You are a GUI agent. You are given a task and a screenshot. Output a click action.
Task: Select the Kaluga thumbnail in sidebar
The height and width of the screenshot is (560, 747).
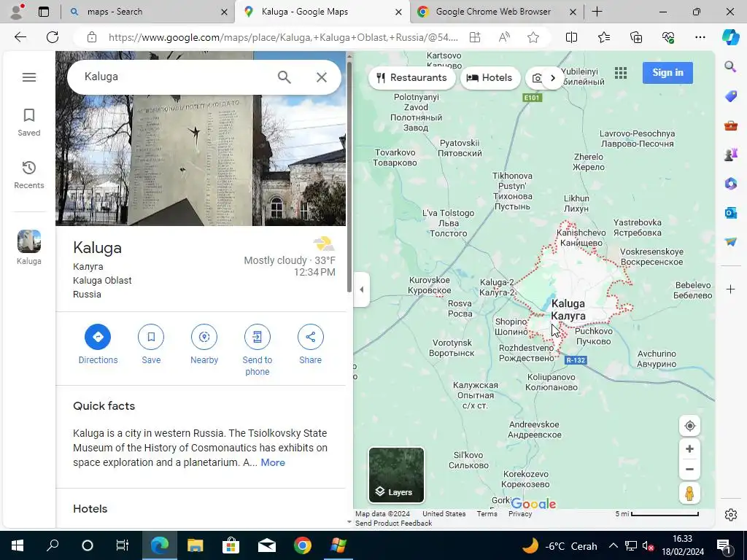coord(29,247)
